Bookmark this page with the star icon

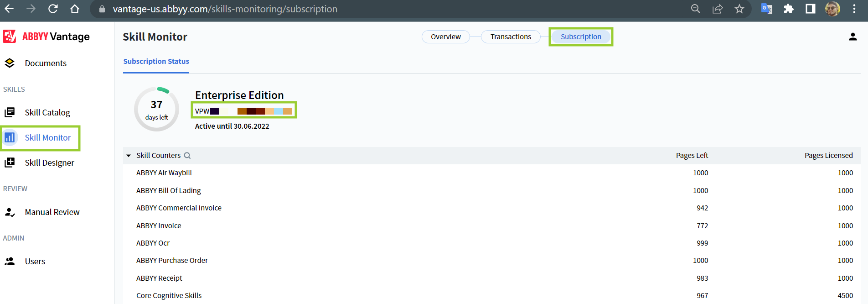[x=739, y=9]
